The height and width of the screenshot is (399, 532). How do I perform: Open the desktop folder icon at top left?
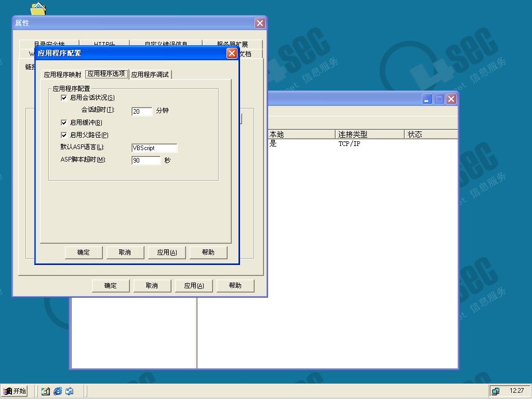click(x=38, y=8)
